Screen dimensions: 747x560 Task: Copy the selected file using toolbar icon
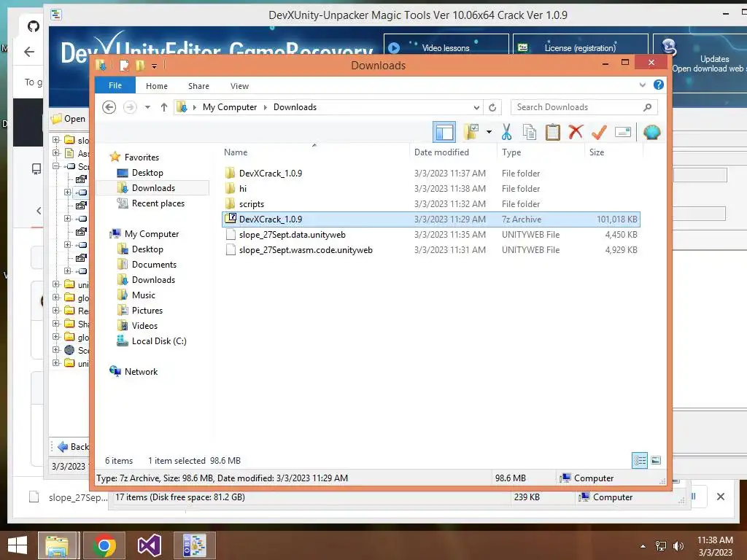point(530,132)
